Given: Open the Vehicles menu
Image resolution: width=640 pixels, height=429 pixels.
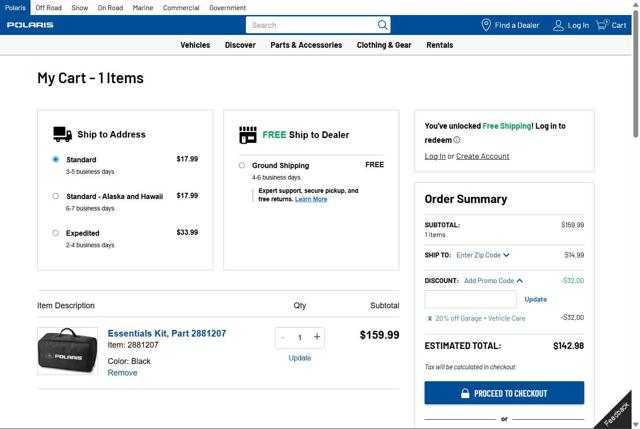Looking at the screenshot, I should click(195, 45).
